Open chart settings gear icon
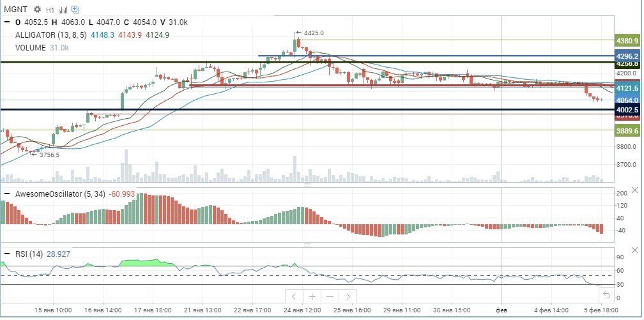644x320 pixels. click(37, 9)
